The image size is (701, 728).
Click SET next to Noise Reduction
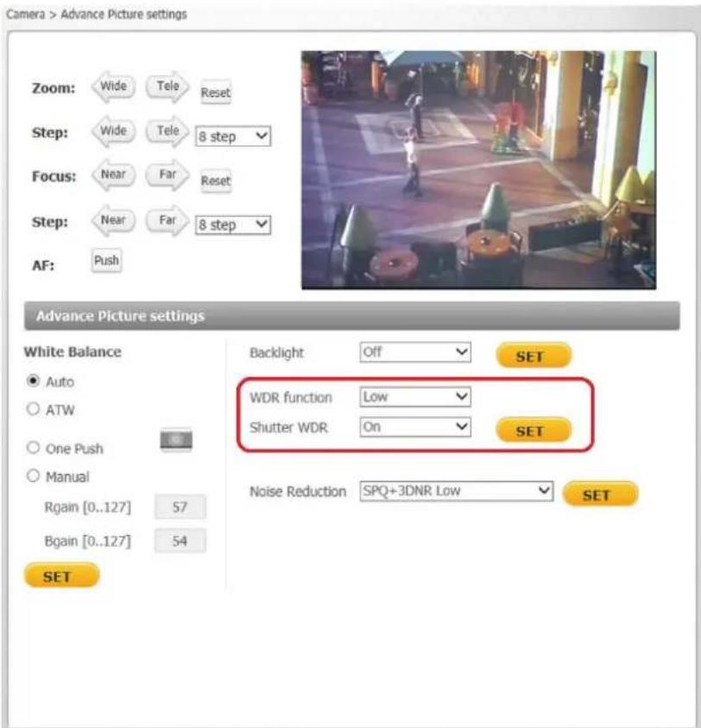(600, 495)
